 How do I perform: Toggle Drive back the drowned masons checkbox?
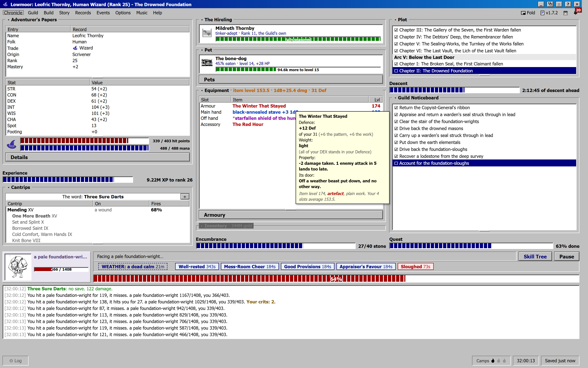[x=396, y=129]
